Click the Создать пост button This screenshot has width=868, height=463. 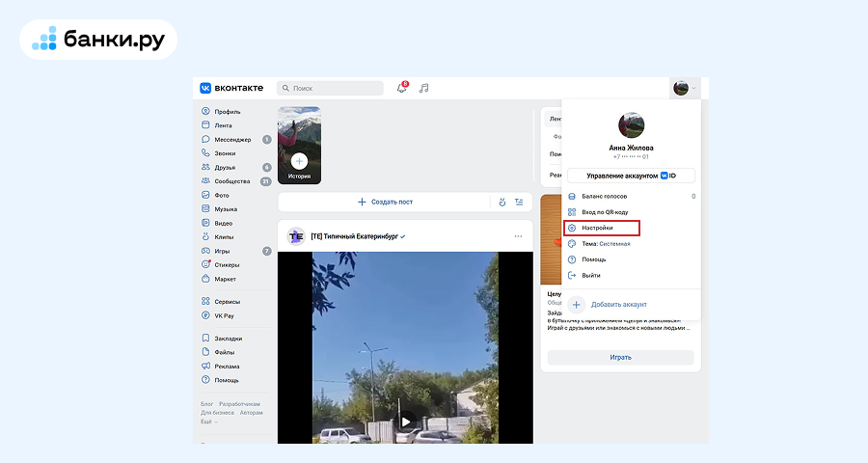click(x=385, y=203)
